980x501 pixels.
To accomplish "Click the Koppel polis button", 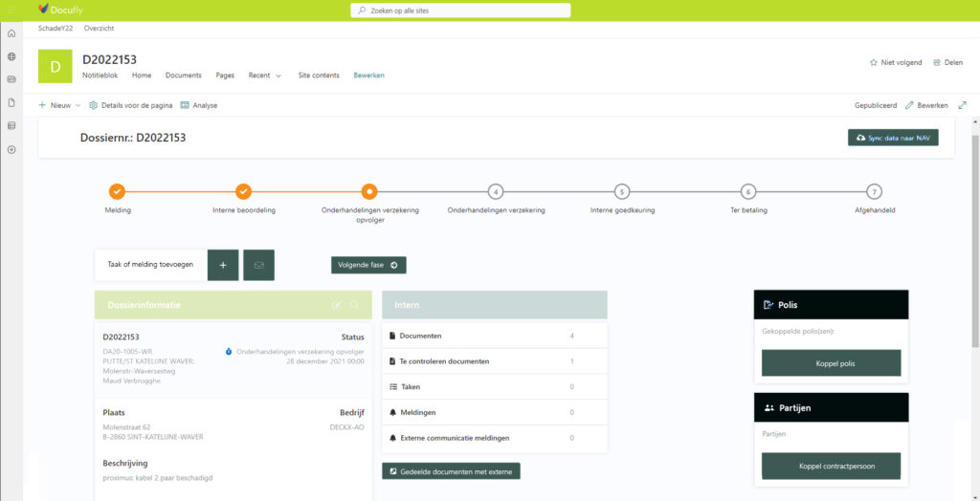I will point(832,363).
